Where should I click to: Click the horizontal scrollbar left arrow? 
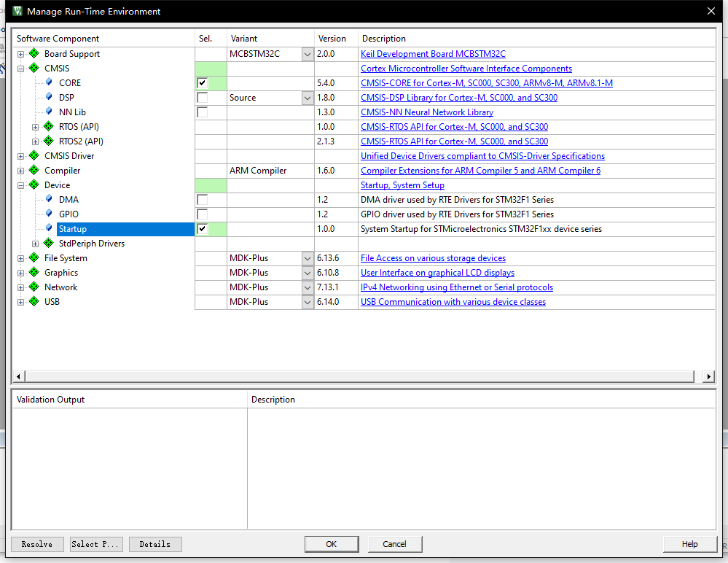[x=18, y=376]
